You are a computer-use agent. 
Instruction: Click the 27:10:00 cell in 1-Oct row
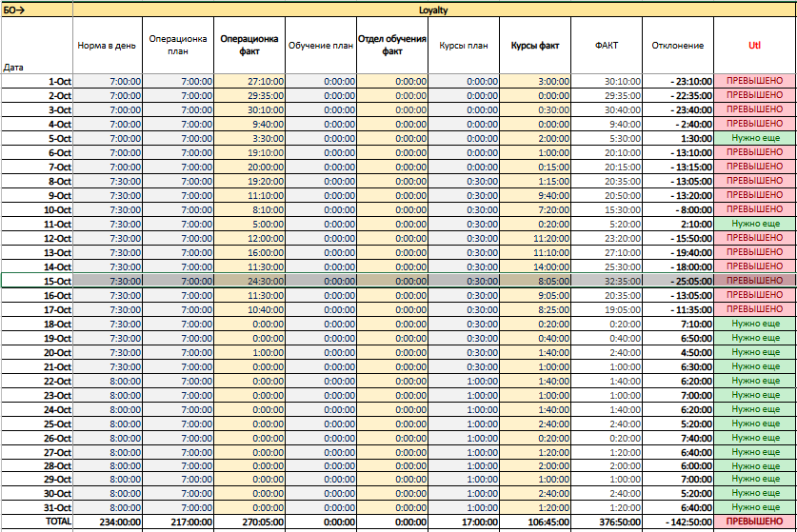pos(249,81)
